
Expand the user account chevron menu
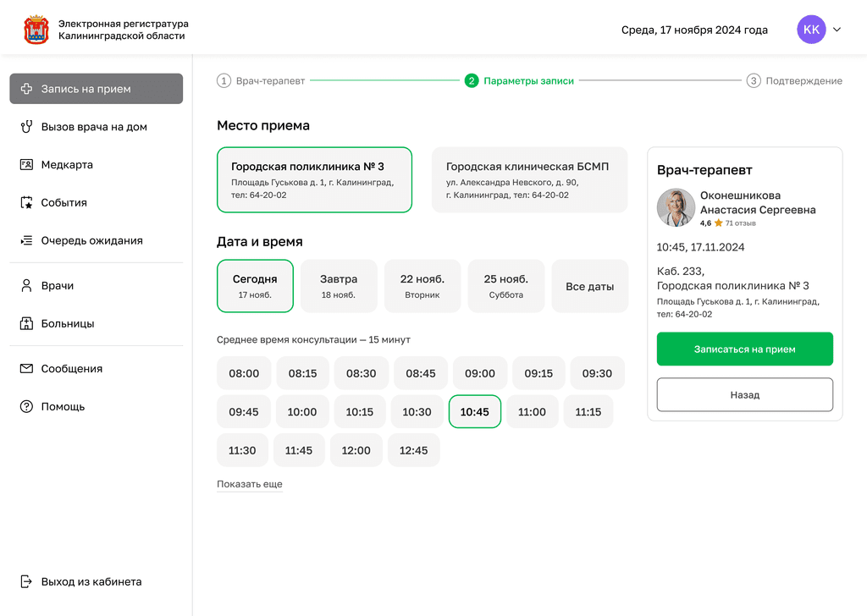(837, 30)
